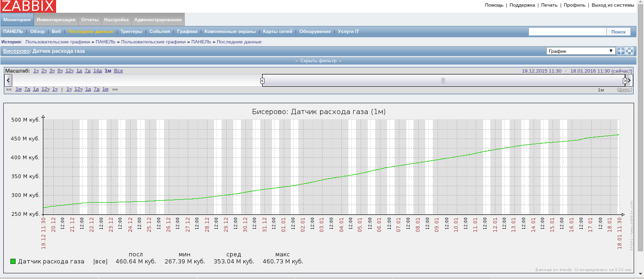This screenshot has height=279, width=644.
Task: Click the 500 М куб. axis label
Action: [25, 120]
